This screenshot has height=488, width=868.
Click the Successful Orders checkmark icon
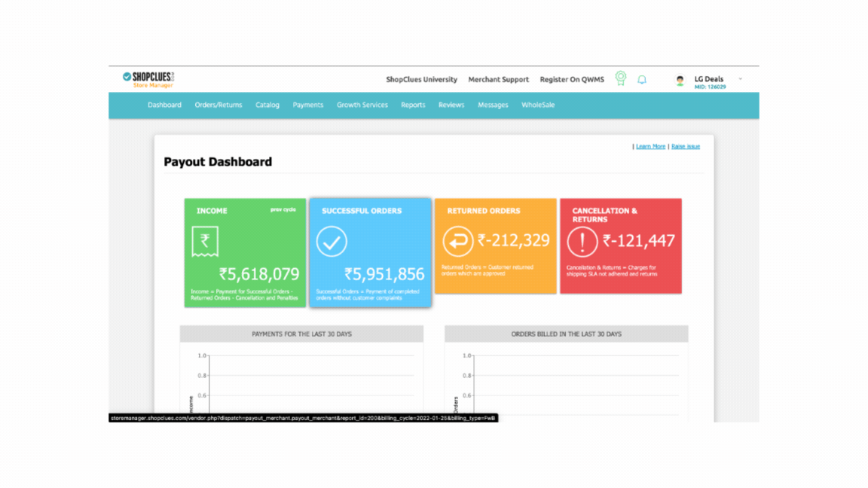coord(330,242)
